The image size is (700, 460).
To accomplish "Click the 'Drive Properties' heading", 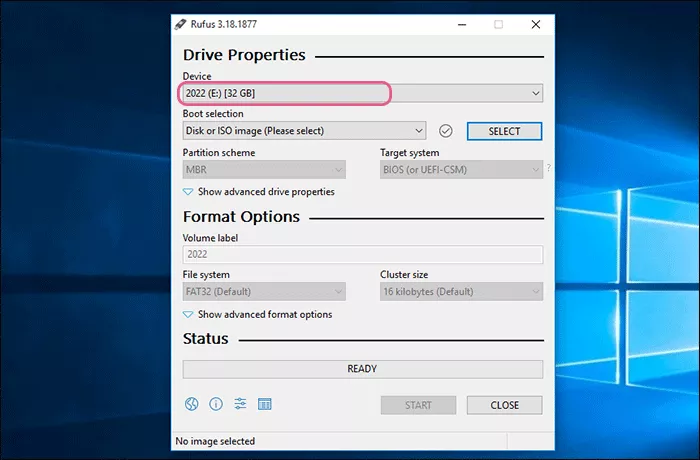I will [244, 55].
